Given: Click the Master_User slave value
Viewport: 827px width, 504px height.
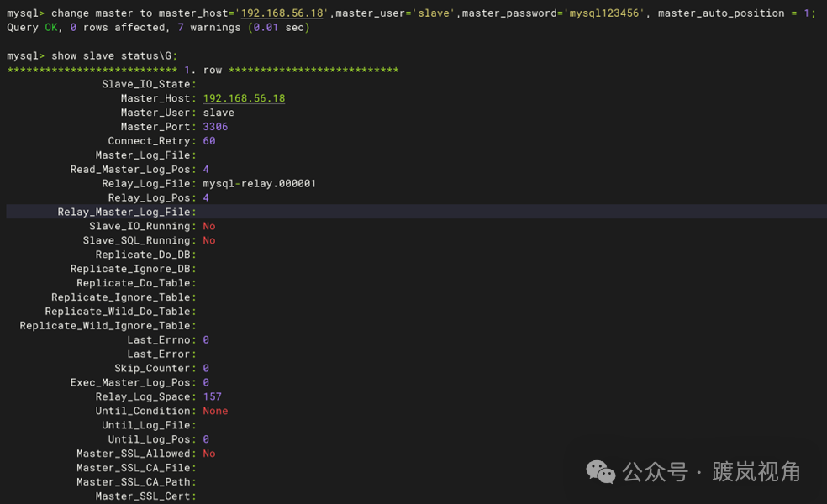Looking at the screenshot, I should click(x=219, y=113).
